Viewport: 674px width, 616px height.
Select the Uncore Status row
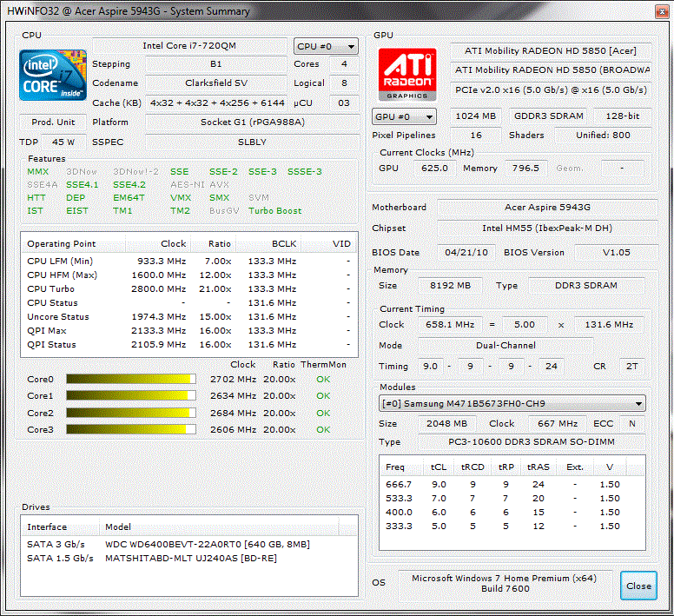point(189,317)
